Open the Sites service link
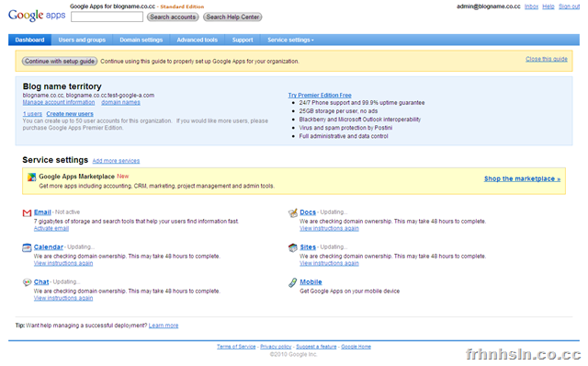This screenshot has height=366, width=588. (x=308, y=247)
